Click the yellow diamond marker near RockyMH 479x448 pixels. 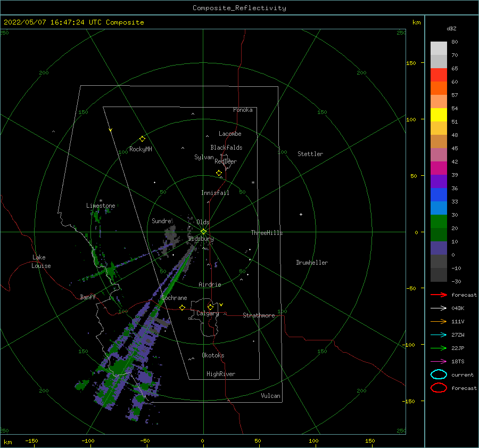(142, 139)
